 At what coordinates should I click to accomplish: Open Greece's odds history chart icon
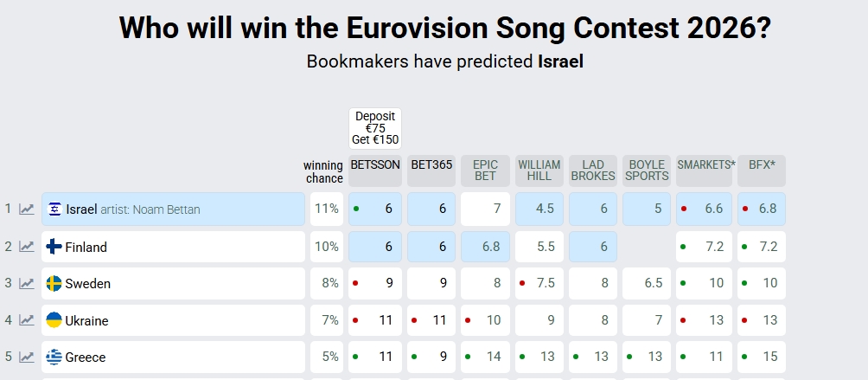click(27, 357)
